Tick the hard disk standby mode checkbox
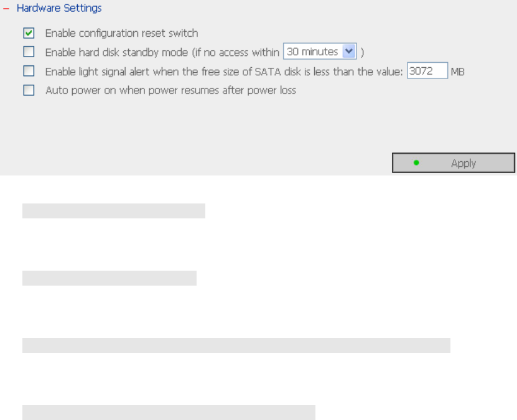 29,52
